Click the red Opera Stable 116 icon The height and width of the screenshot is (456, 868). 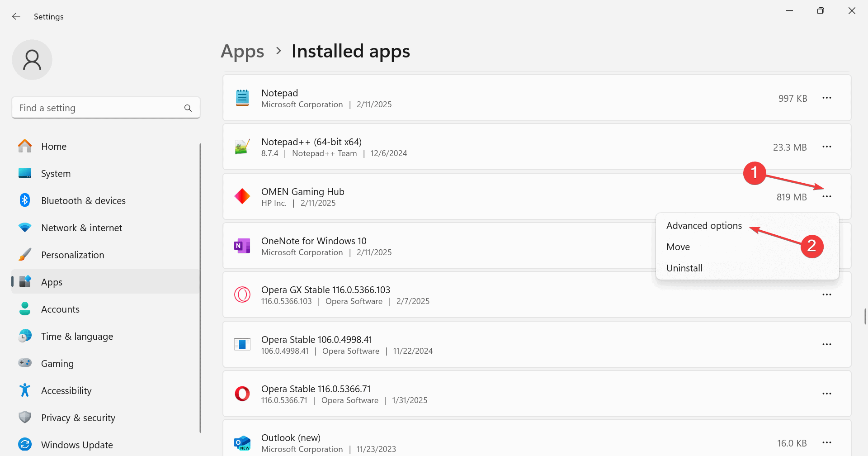[242, 394]
